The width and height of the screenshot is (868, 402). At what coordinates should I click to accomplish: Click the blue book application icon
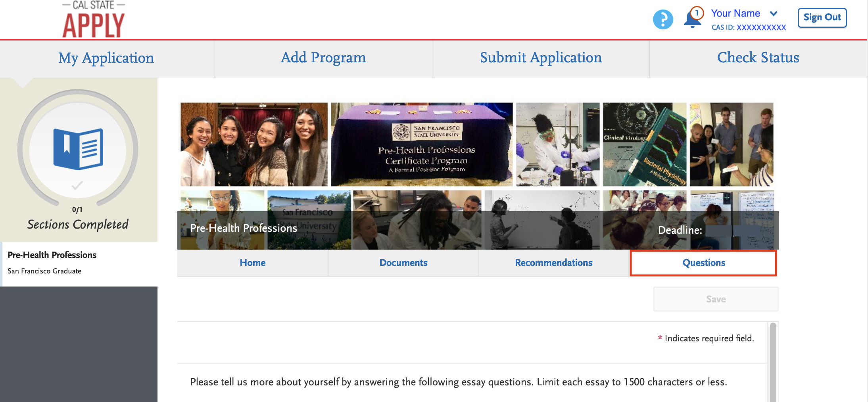pos(78,149)
